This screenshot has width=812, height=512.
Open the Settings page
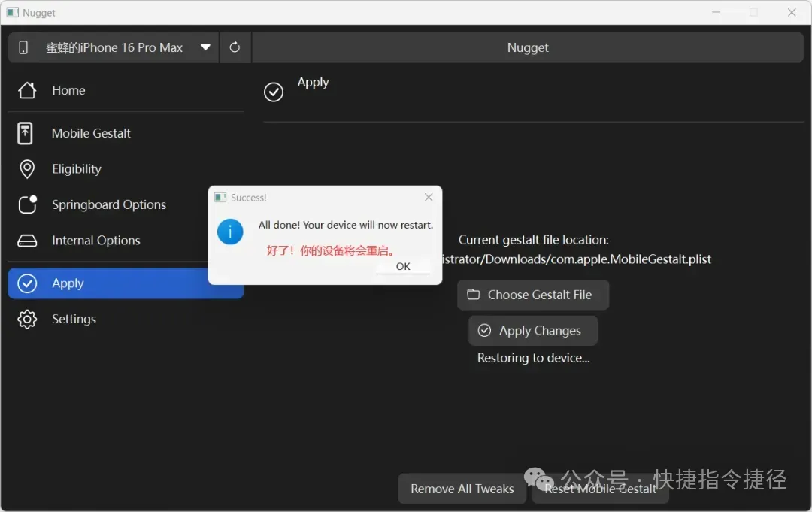pyautogui.click(x=126, y=319)
